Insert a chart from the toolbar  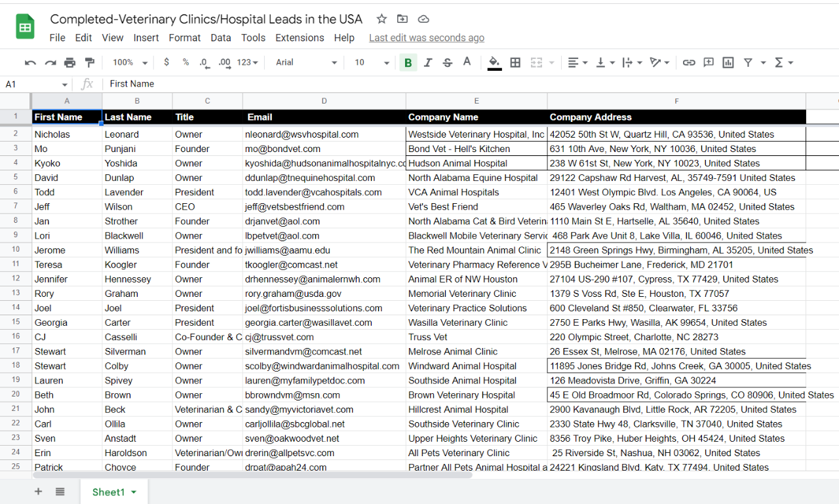728,62
